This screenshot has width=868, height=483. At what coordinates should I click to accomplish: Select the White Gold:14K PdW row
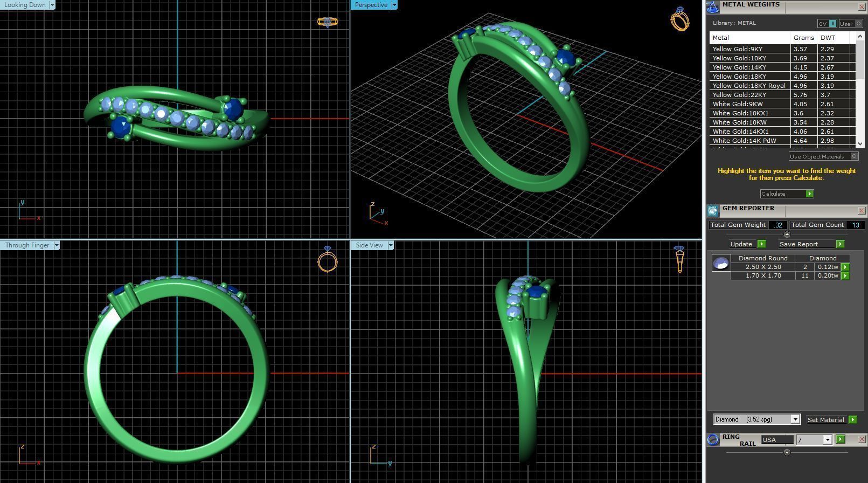(782, 141)
